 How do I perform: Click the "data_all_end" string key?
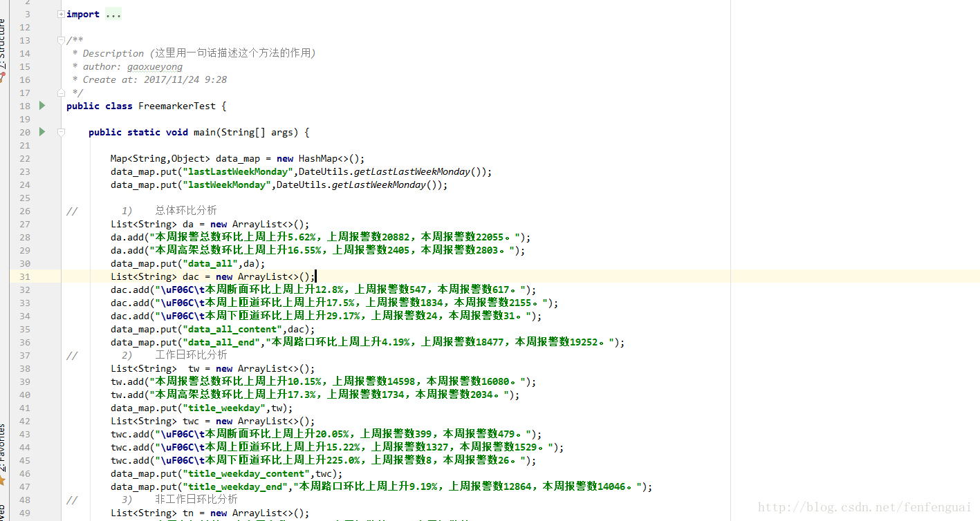click(221, 342)
